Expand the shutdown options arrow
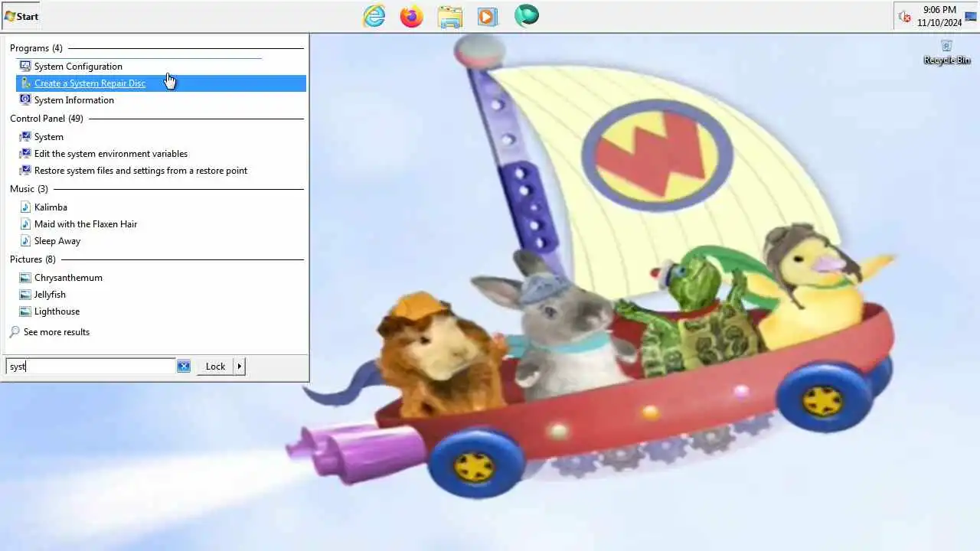Screen dimensions: 980x551 pos(240,367)
